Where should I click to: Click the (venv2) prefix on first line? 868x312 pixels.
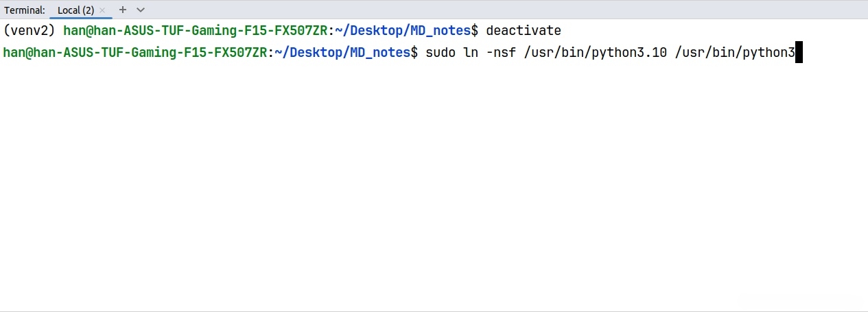(30, 31)
